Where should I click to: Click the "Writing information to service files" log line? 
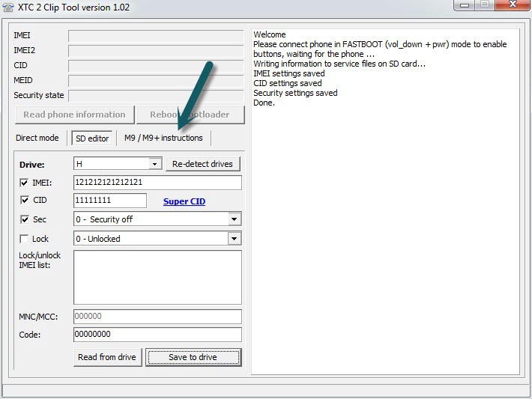pyautogui.click(x=339, y=64)
